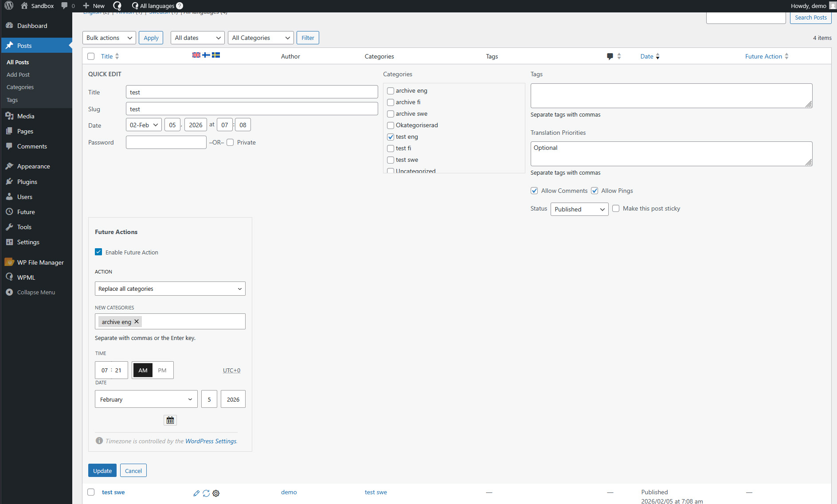The image size is (837, 504).
Task: Open the calendar date picker icon
Action: (x=170, y=420)
